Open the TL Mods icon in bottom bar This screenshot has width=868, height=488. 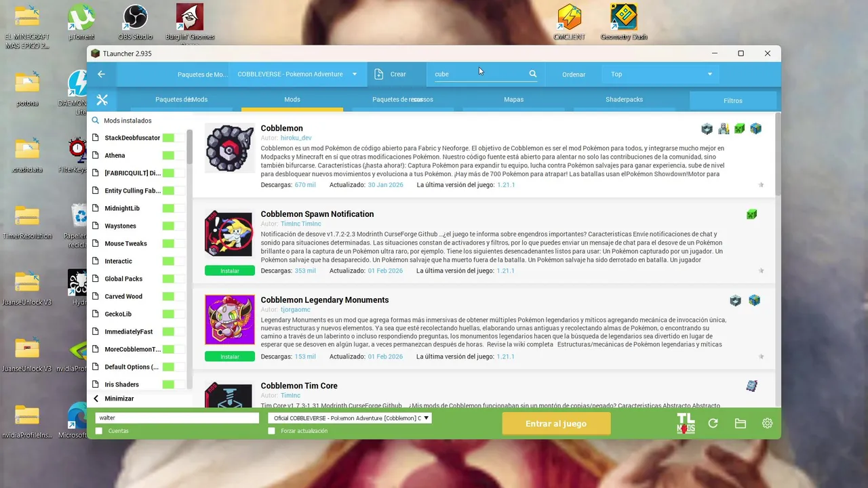point(686,424)
